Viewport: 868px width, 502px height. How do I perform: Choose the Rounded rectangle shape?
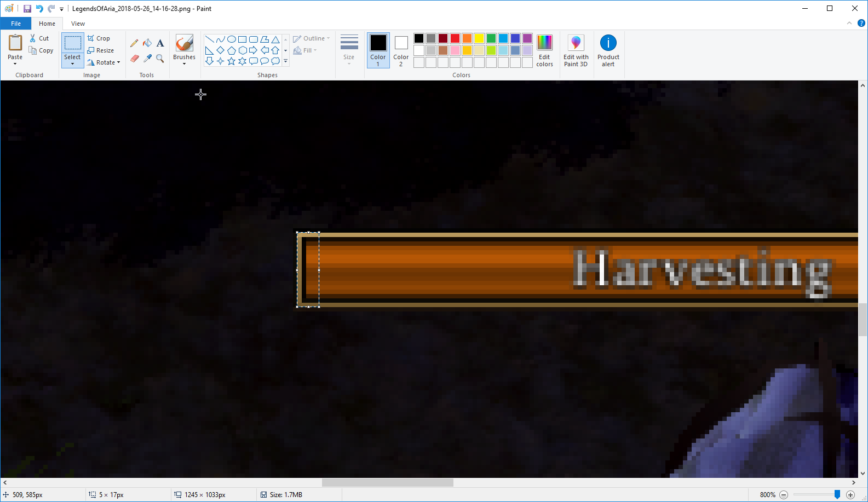(x=253, y=39)
